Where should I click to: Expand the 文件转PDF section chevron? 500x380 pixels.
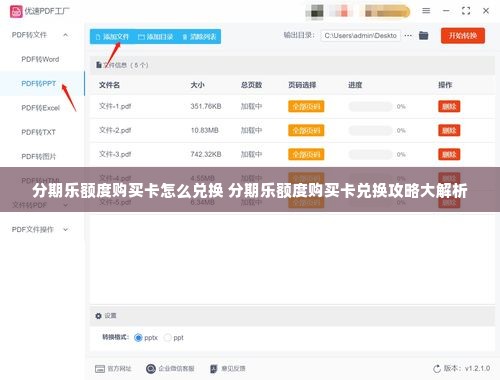click(x=66, y=205)
